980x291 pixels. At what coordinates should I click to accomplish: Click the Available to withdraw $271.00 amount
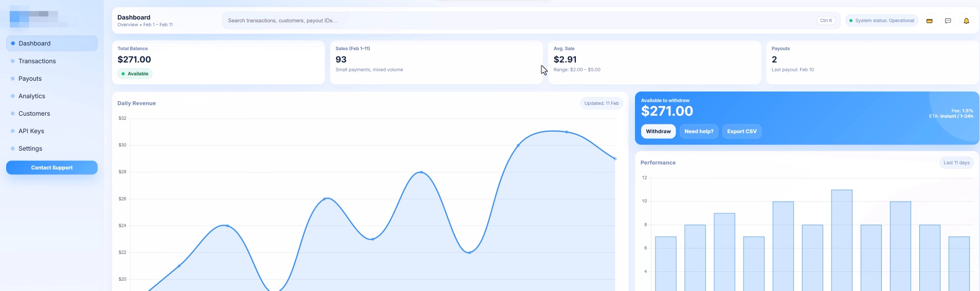667,111
